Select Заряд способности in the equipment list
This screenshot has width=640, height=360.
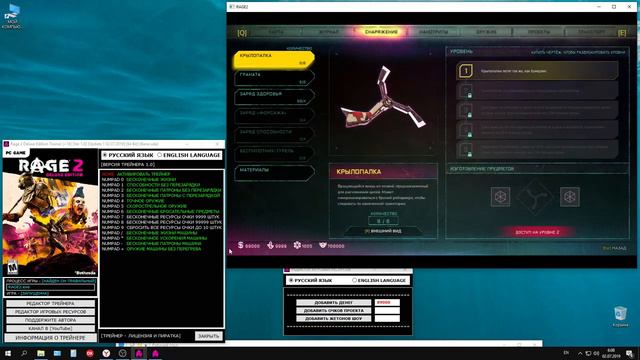coord(274,135)
